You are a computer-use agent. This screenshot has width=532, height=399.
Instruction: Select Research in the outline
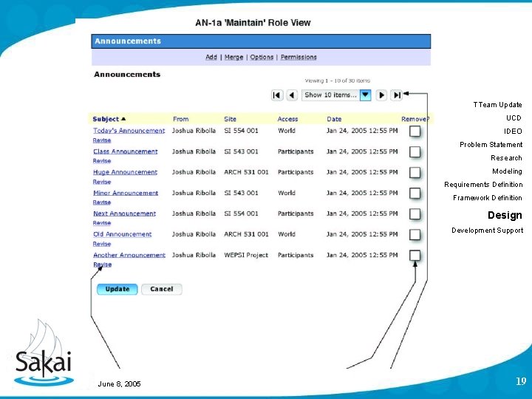(506, 158)
